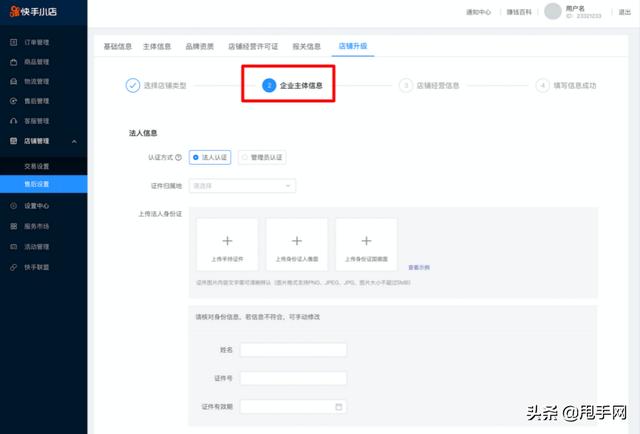Open the 查看示例 link

(419, 267)
